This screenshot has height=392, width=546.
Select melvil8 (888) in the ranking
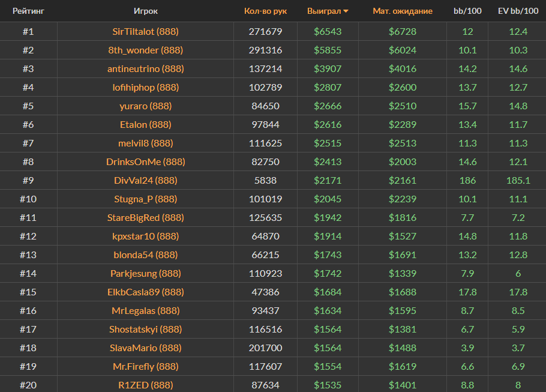[x=145, y=143]
